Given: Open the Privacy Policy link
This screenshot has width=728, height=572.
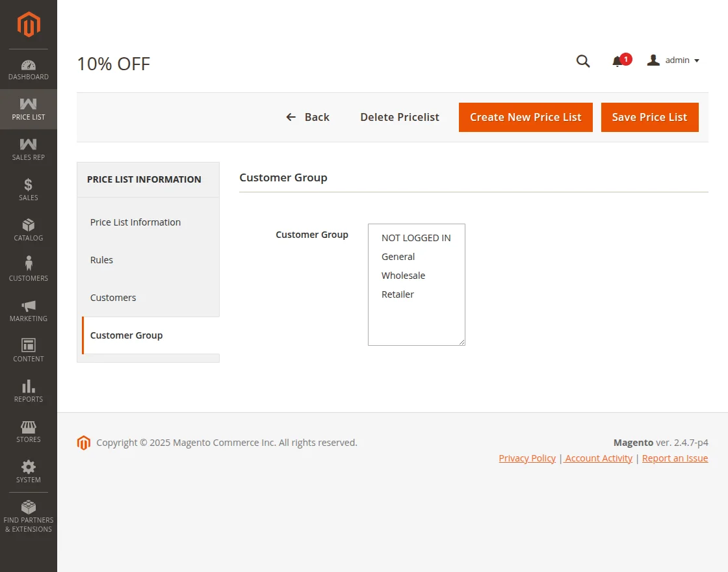Looking at the screenshot, I should (527, 458).
